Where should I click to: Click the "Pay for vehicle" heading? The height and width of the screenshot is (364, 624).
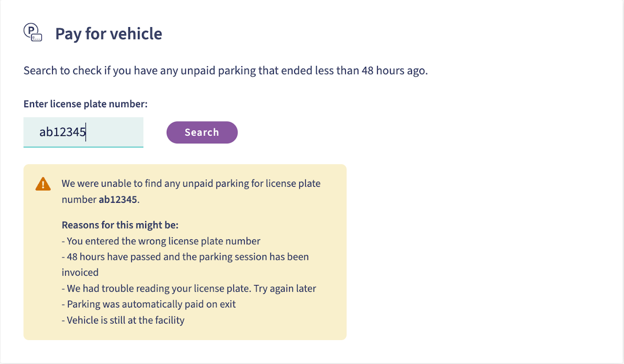pyautogui.click(x=108, y=34)
